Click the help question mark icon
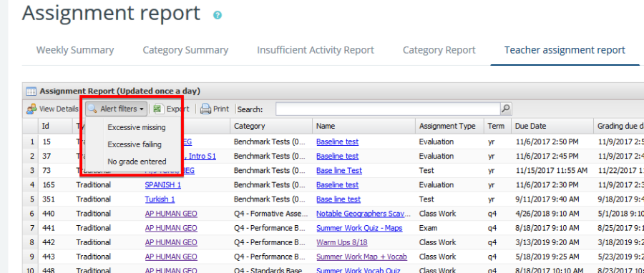Image resolution: width=644 pixels, height=273 pixels. tap(218, 15)
